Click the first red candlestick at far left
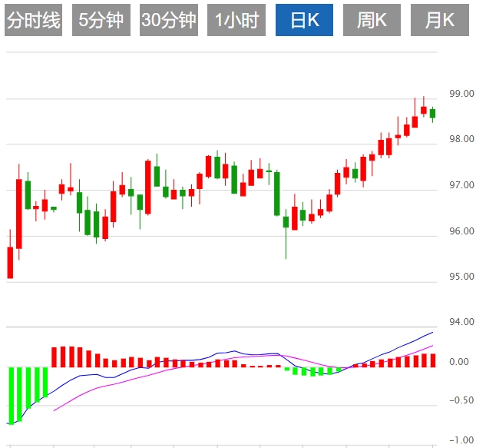 point(10,263)
